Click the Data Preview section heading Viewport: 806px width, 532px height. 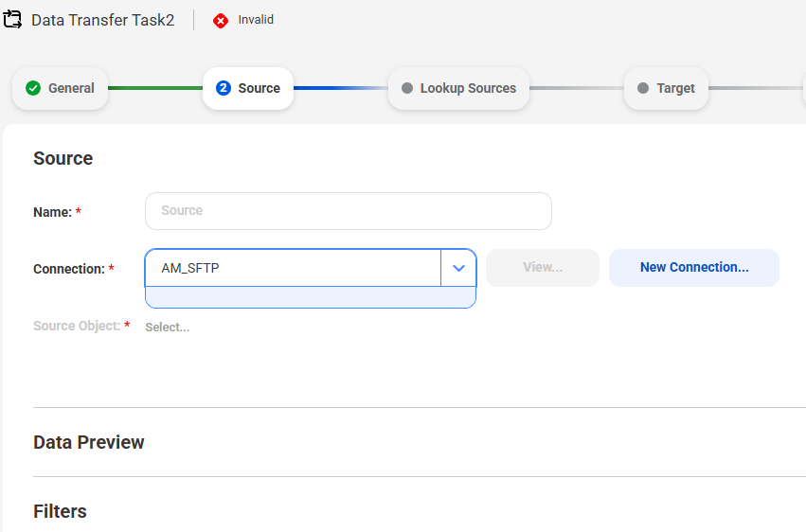(x=89, y=442)
